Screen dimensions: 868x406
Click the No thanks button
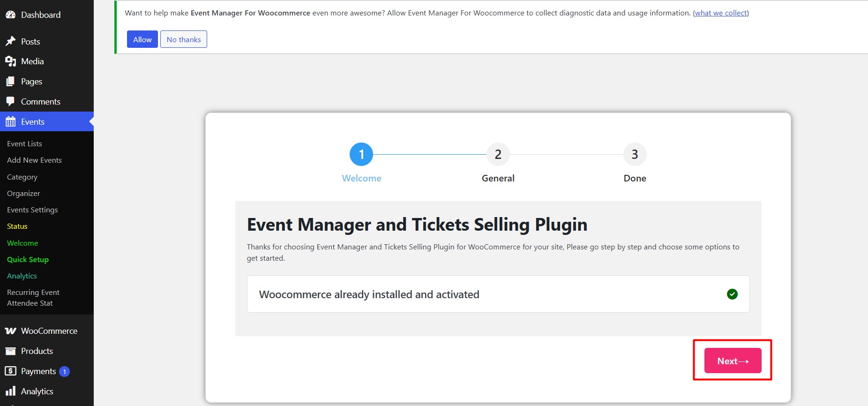click(184, 39)
